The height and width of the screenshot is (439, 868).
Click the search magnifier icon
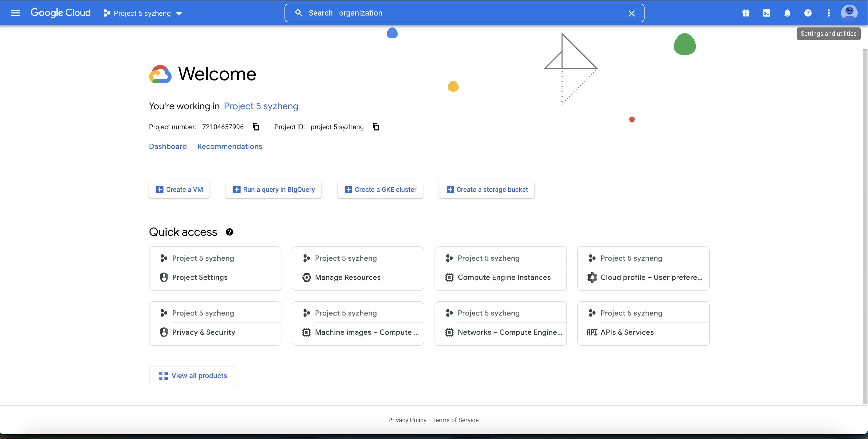298,13
